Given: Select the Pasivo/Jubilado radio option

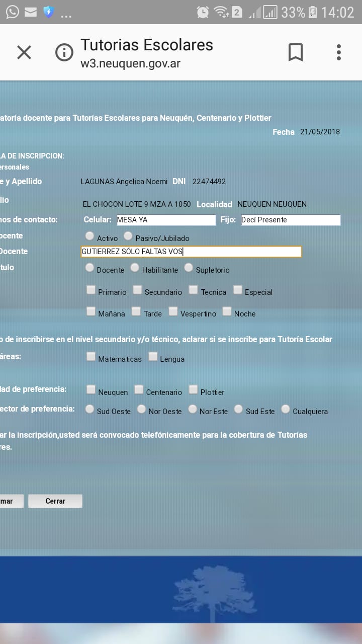Looking at the screenshot, I should coord(128,235).
